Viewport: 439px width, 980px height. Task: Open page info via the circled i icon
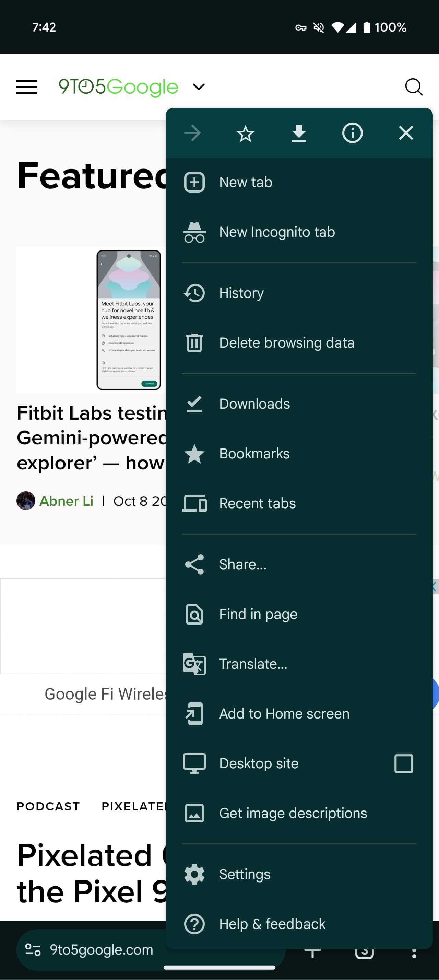pos(352,133)
